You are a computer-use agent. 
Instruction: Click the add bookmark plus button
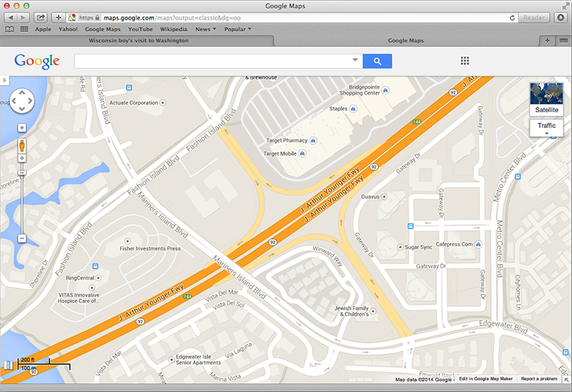click(x=59, y=17)
